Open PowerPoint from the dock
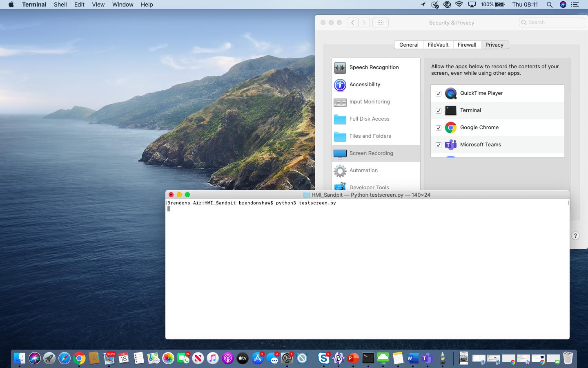 coord(353,359)
